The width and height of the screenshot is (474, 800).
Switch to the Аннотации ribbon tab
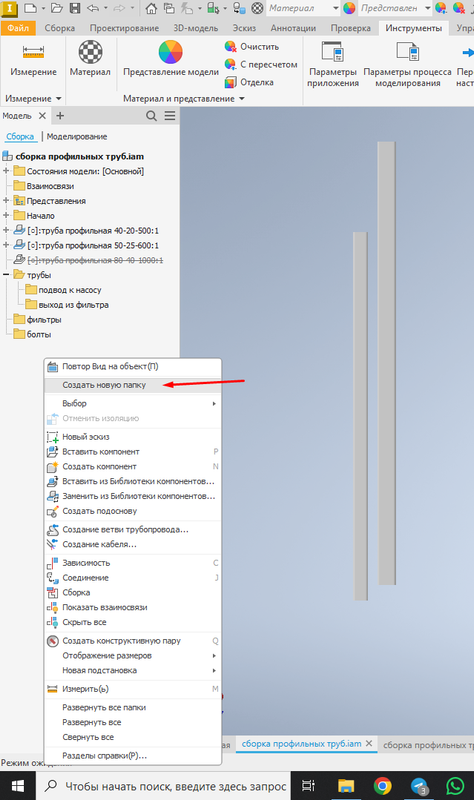pyautogui.click(x=293, y=28)
